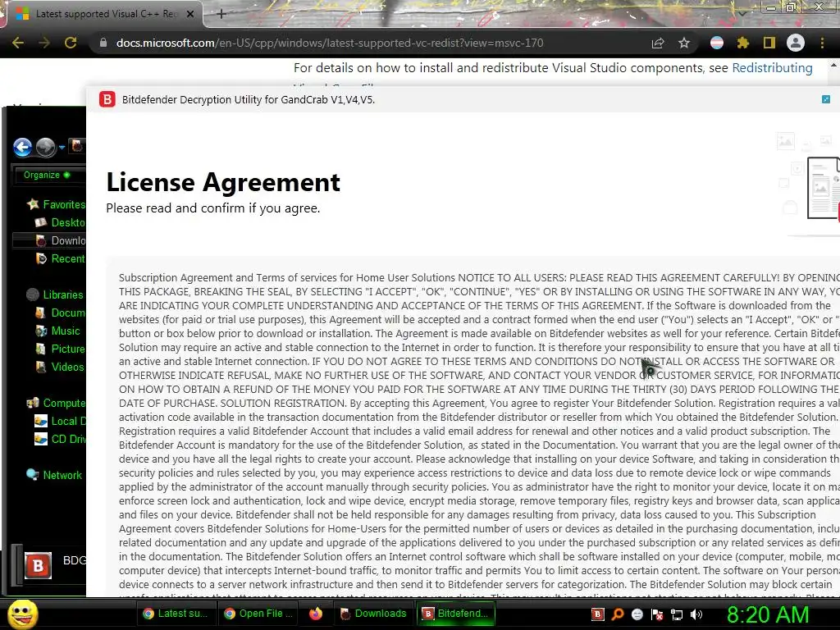
Task: Click 'Please read and confirm if you agree.' text
Action: pos(212,208)
